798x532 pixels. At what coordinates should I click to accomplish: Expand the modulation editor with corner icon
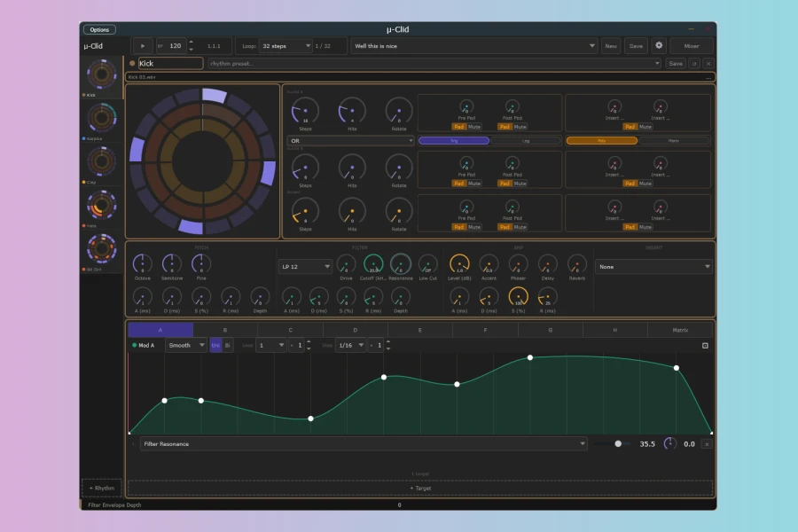click(705, 346)
